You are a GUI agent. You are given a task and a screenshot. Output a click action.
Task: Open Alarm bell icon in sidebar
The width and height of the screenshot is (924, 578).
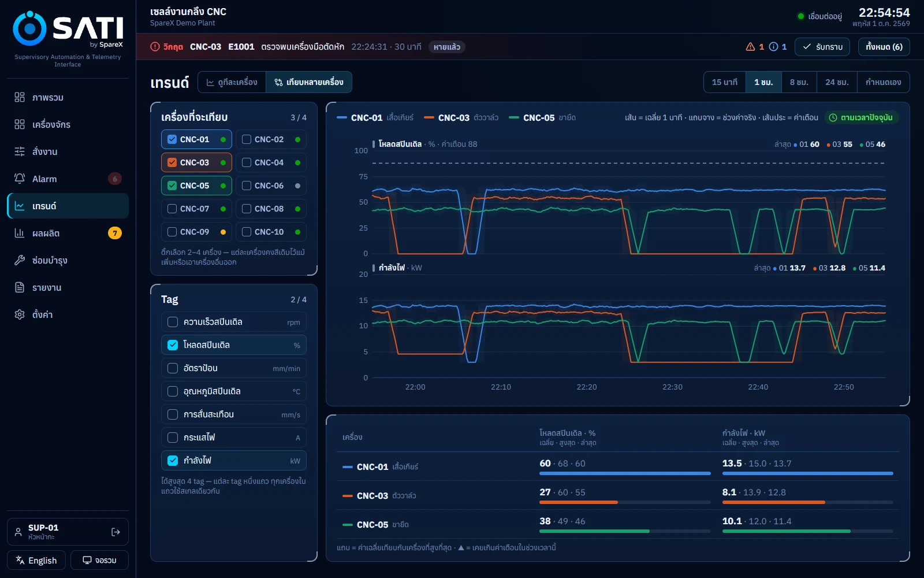pos(20,179)
